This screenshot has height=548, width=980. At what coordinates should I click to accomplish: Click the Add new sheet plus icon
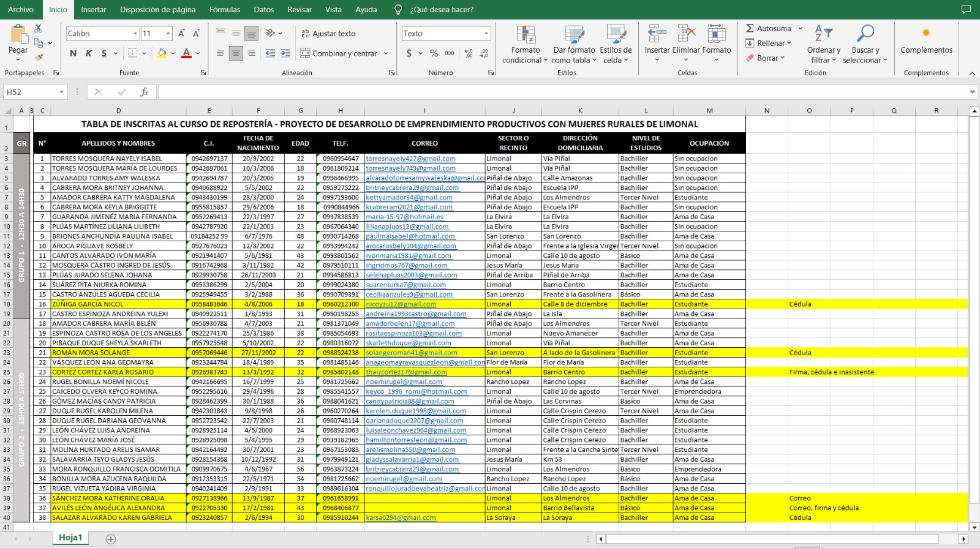111,539
